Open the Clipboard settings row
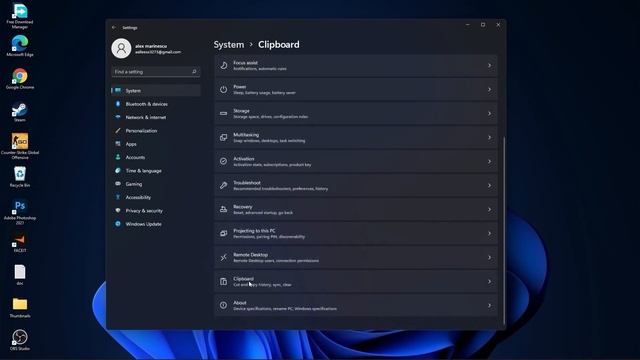Image resolution: width=640 pixels, height=360 pixels. point(356,281)
